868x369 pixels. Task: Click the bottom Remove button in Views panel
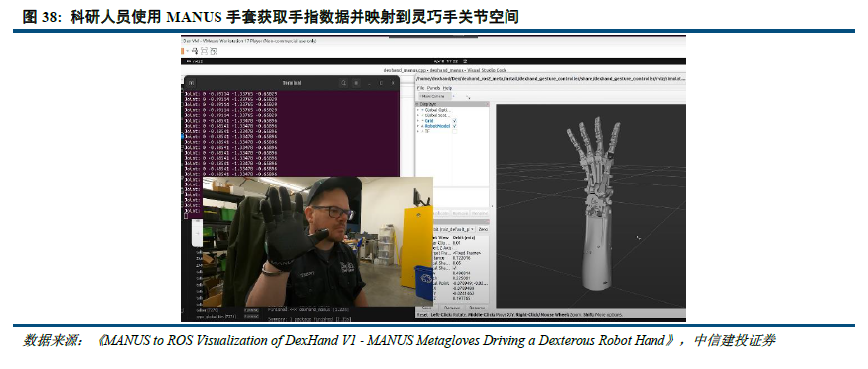pyautogui.click(x=451, y=307)
